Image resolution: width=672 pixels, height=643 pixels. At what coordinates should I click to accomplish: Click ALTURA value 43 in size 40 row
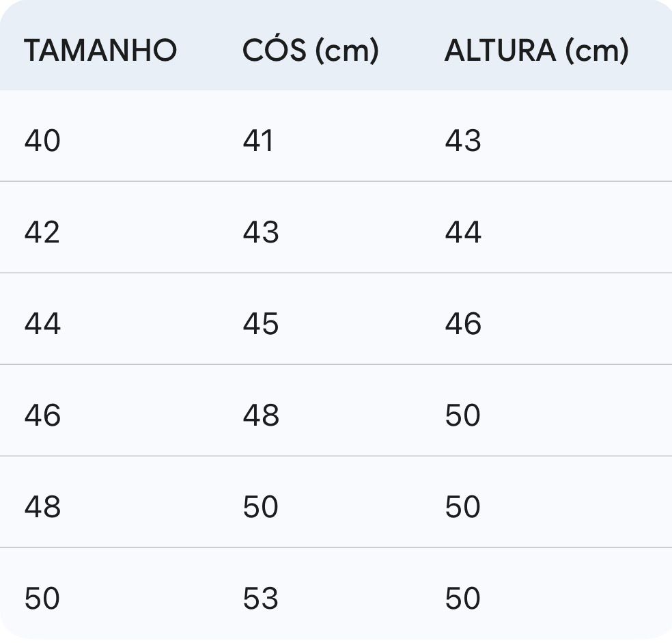[x=463, y=141]
